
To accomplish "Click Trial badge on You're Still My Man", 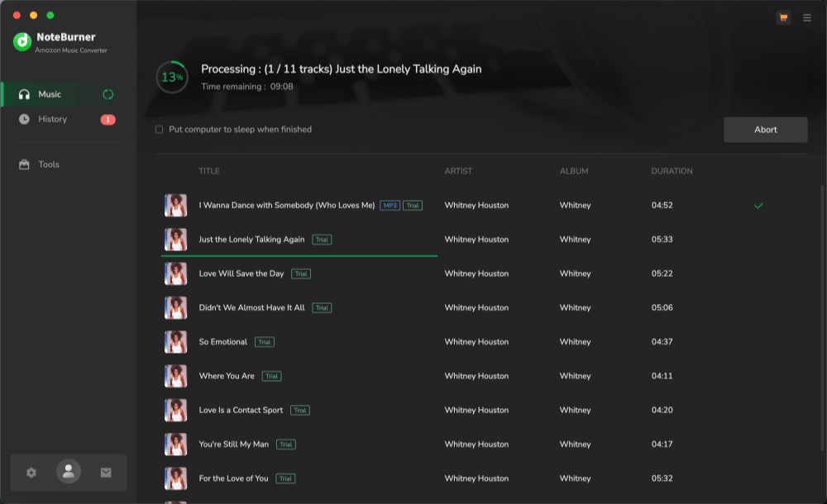I will point(286,445).
